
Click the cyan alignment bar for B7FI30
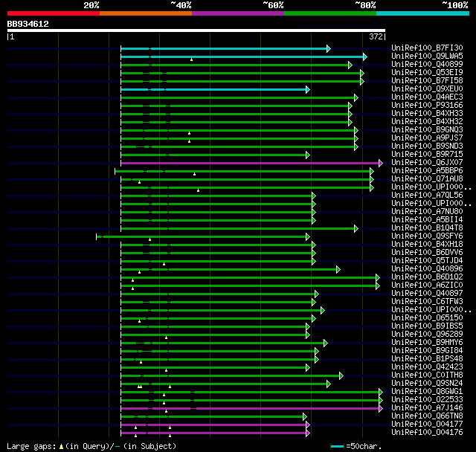(224, 48)
